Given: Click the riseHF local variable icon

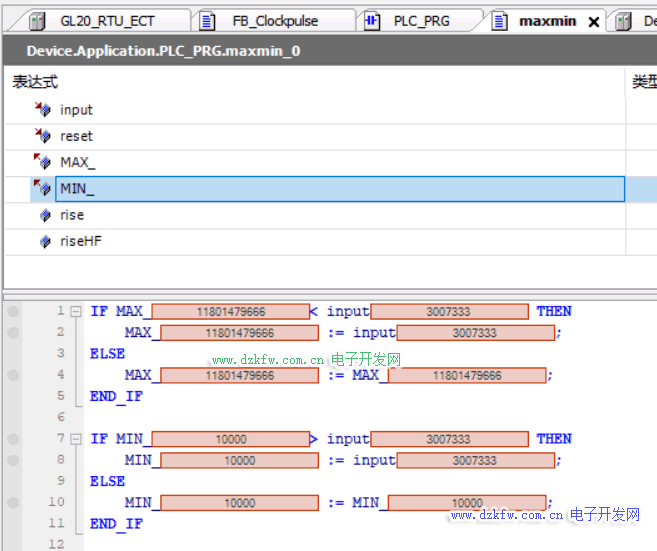Looking at the screenshot, I should click(44, 241).
